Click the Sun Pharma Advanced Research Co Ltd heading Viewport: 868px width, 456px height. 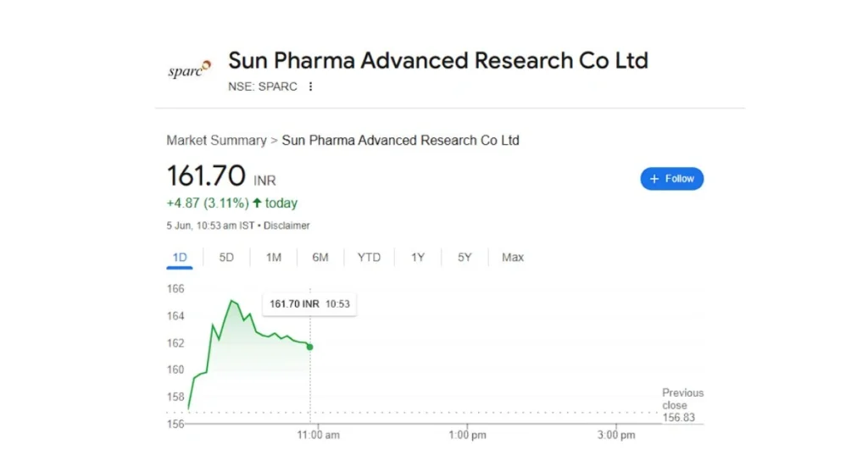pos(438,60)
